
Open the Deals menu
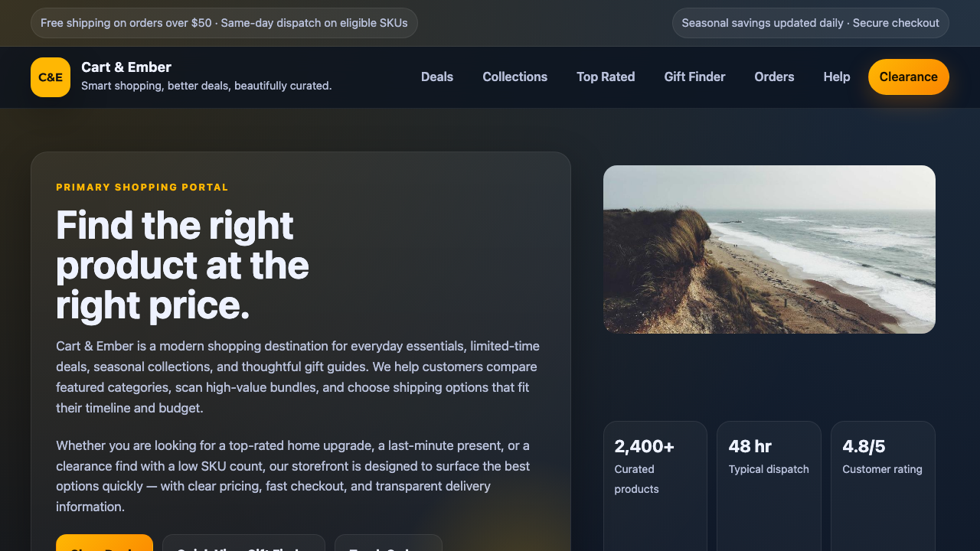pyautogui.click(x=437, y=77)
